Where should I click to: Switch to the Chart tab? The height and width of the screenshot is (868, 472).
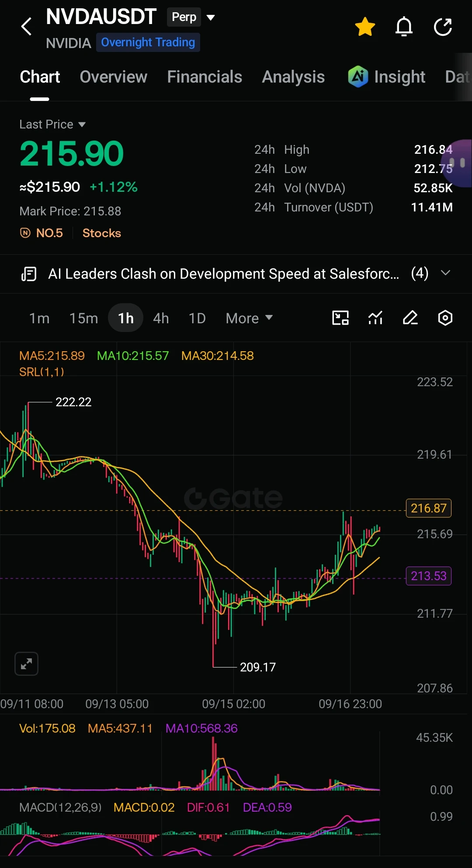click(x=40, y=77)
